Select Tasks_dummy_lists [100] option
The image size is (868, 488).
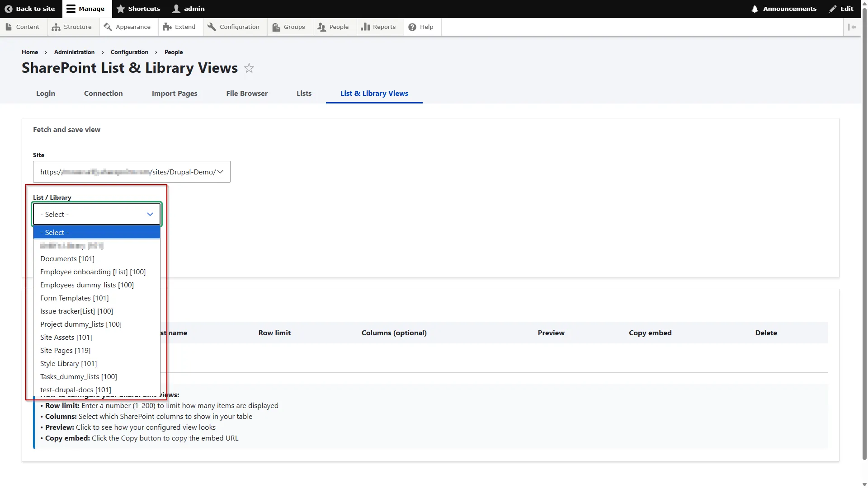tap(78, 376)
